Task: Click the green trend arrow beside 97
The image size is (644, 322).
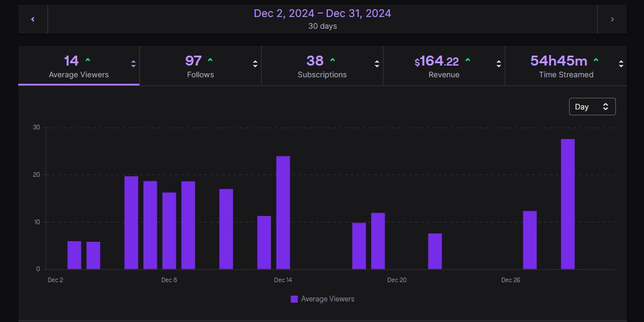Action: click(x=210, y=60)
